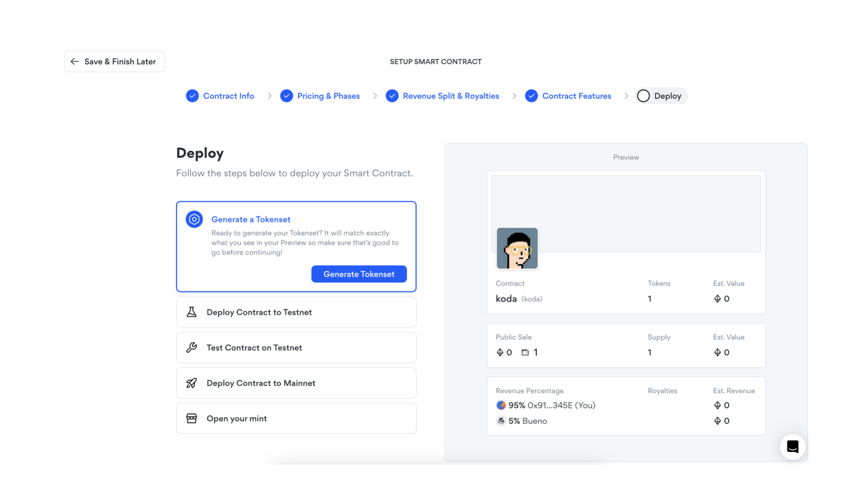The width and height of the screenshot is (868, 490).
Task: Click the wallet color avatar next to 95%
Action: tap(501, 405)
